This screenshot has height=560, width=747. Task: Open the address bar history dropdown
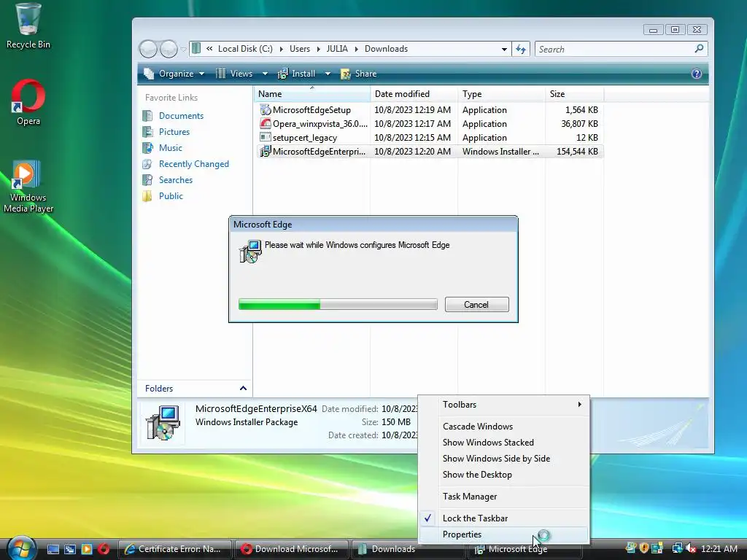(x=504, y=49)
